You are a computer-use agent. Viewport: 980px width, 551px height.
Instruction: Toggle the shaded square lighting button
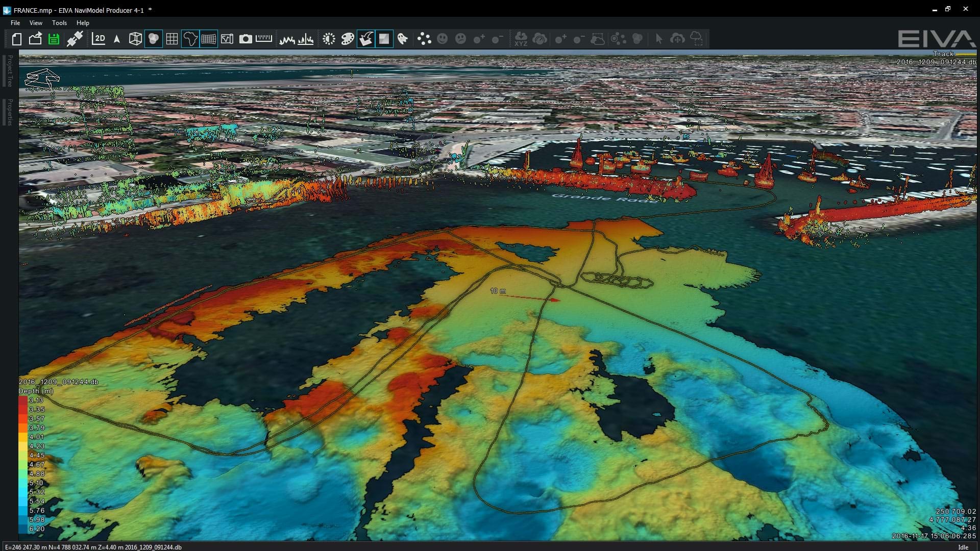tap(384, 39)
